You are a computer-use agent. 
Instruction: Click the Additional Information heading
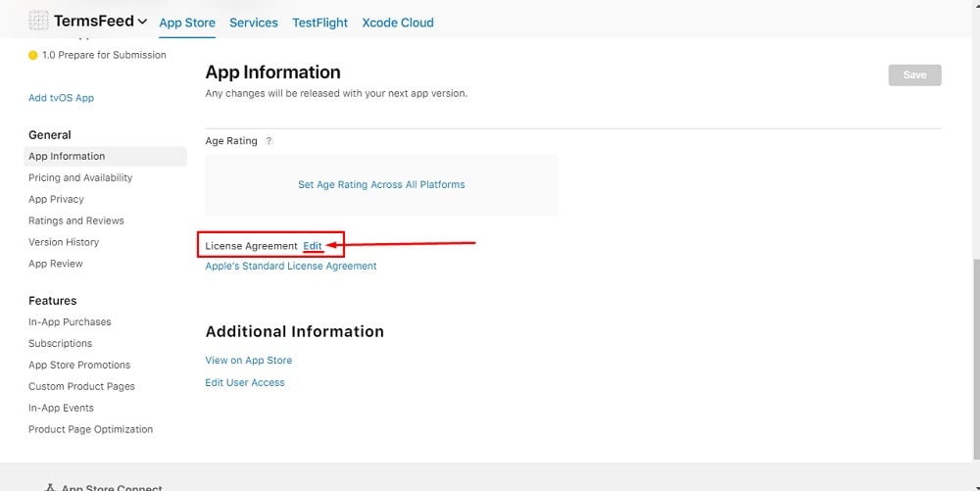pyautogui.click(x=294, y=331)
